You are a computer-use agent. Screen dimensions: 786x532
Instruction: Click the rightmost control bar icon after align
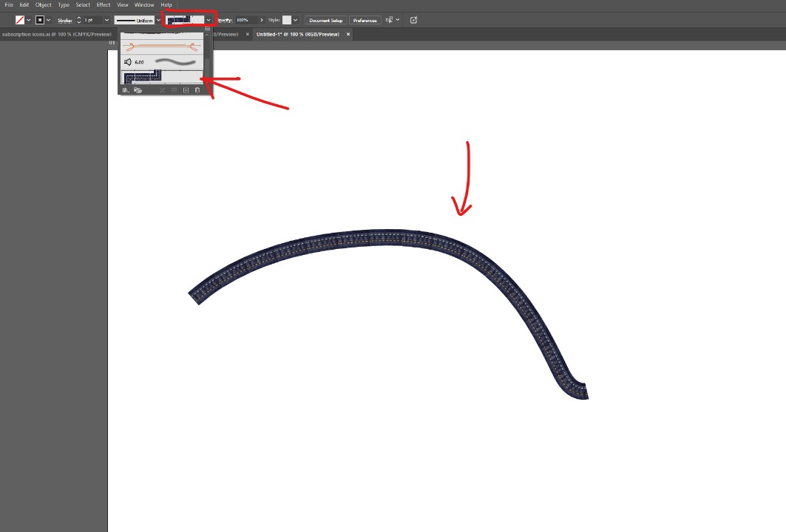[413, 20]
